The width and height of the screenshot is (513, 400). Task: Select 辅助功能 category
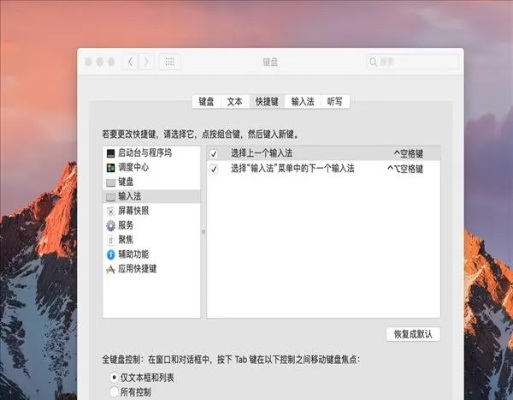[x=152, y=255]
